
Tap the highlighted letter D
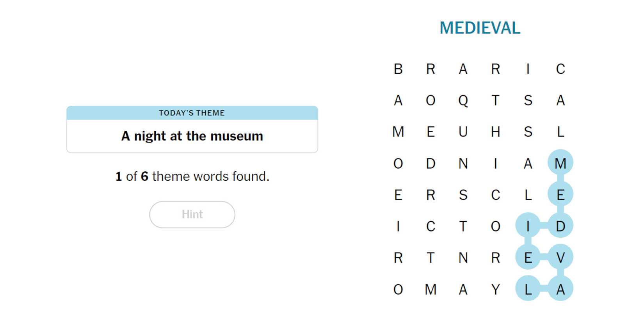tap(560, 226)
